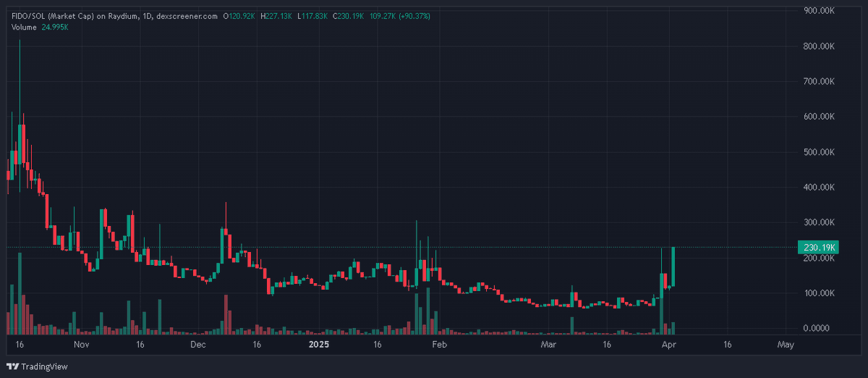The height and width of the screenshot is (378, 868).
Task: Click the 100.00K price axis label
Action: coord(820,293)
